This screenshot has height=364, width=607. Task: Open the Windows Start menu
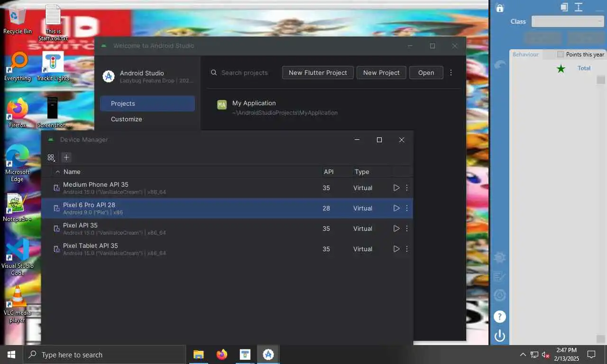pyautogui.click(x=11, y=355)
